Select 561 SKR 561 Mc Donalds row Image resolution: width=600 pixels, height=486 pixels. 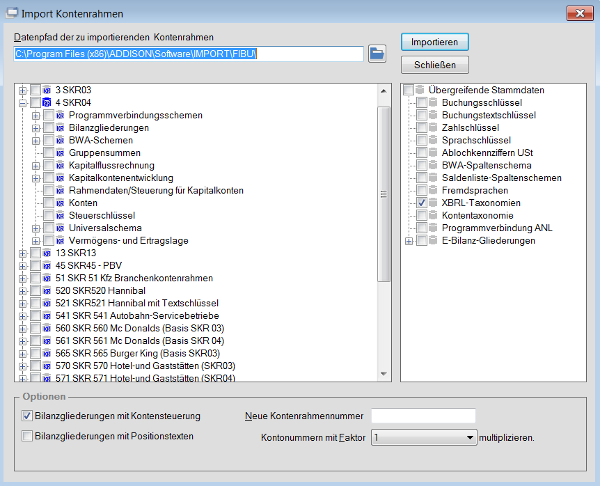click(x=140, y=341)
